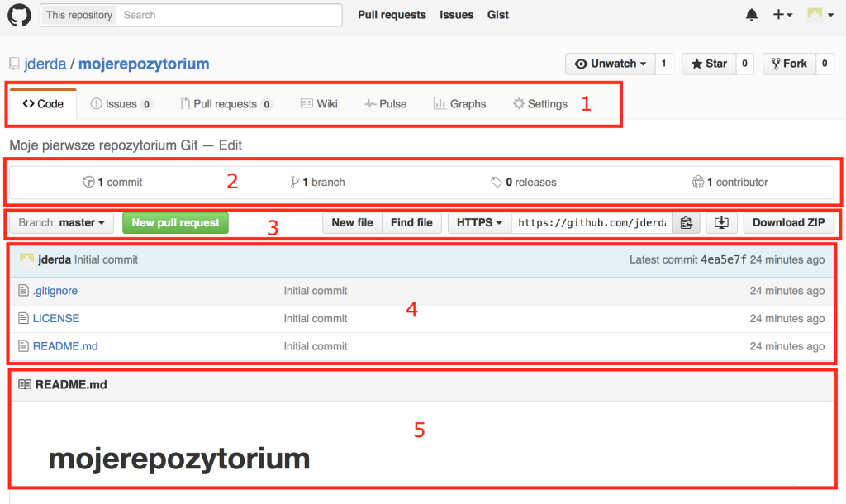The image size is (846, 504).
Task: Click jderda avatar in commit row
Action: point(26,259)
